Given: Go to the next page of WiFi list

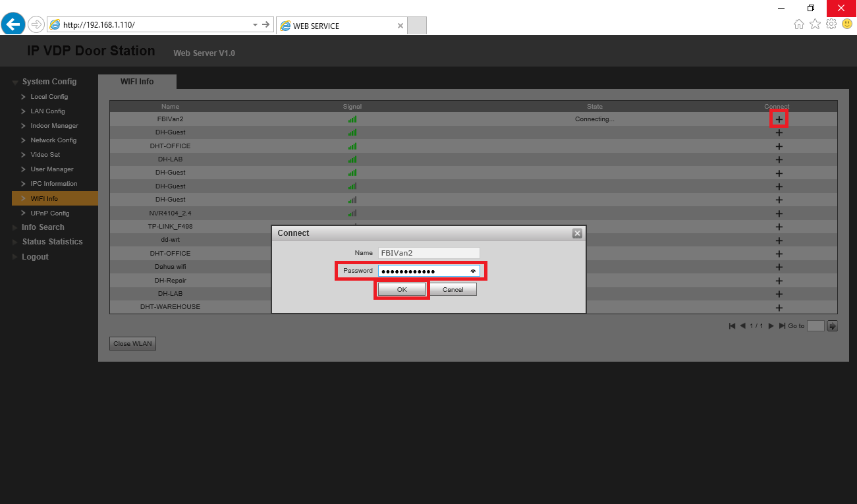Looking at the screenshot, I should pos(771,326).
